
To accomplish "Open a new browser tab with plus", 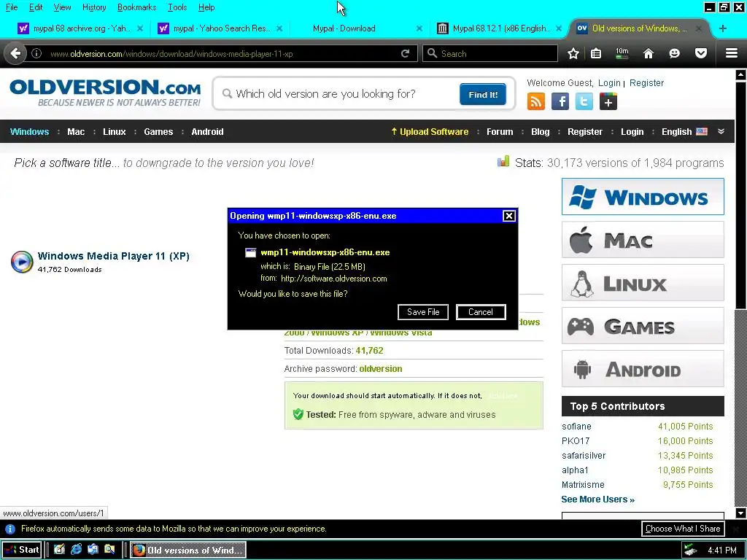I will click(x=723, y=28).
